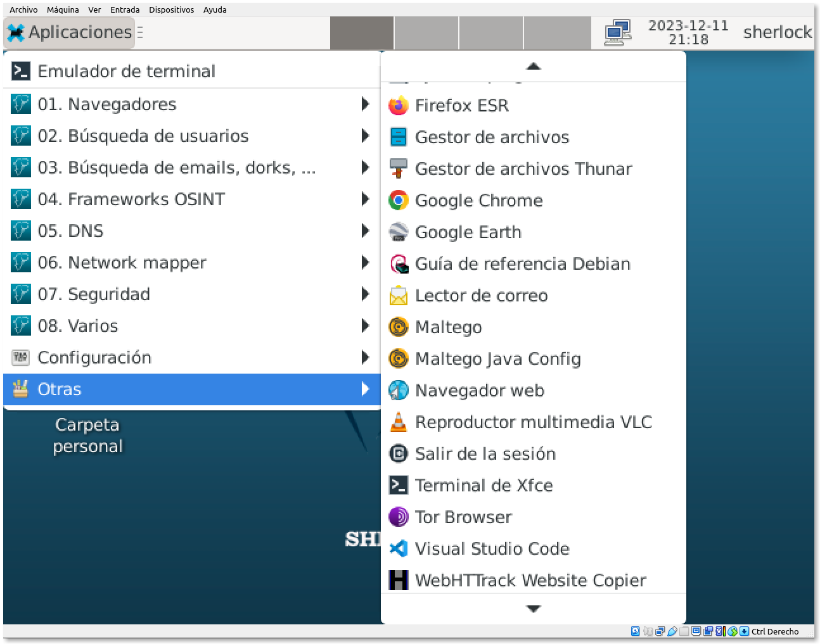This screenshot has width=820, height=644.
Task: Click the WebHTTrack Website Copier icon
Action: tap(398, 580)
